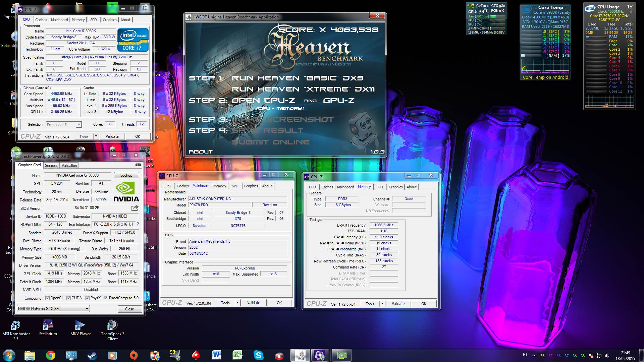Toggle the CUDA checkbox in GPU-Z
Screen dimensions: 644x362
pos(68,298)
